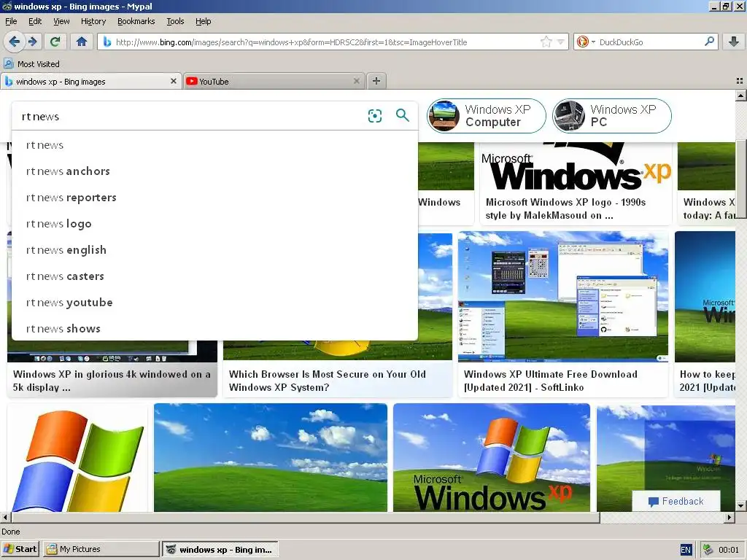747x560 pixels.
Task: Reload the page with the refresh icon
Action: click(55, 42)
